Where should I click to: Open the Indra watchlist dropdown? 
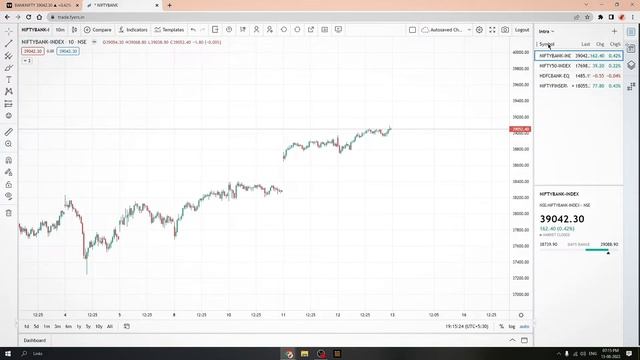546,31
